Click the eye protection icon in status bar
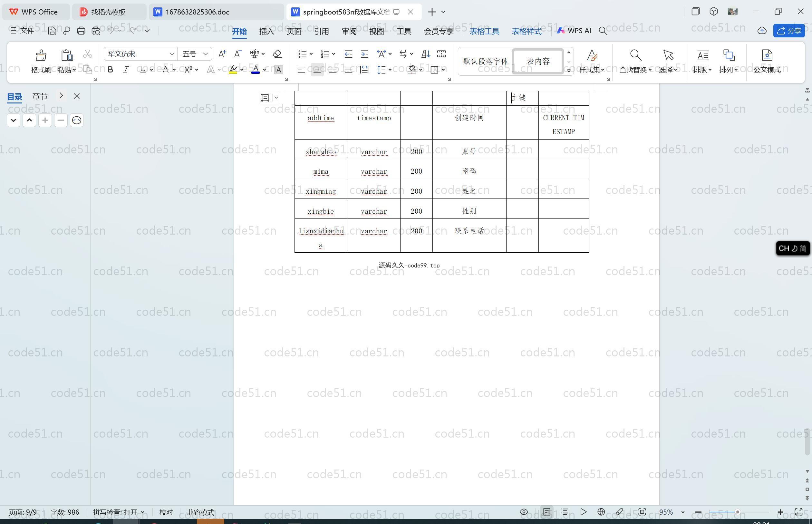 point(524,512)
